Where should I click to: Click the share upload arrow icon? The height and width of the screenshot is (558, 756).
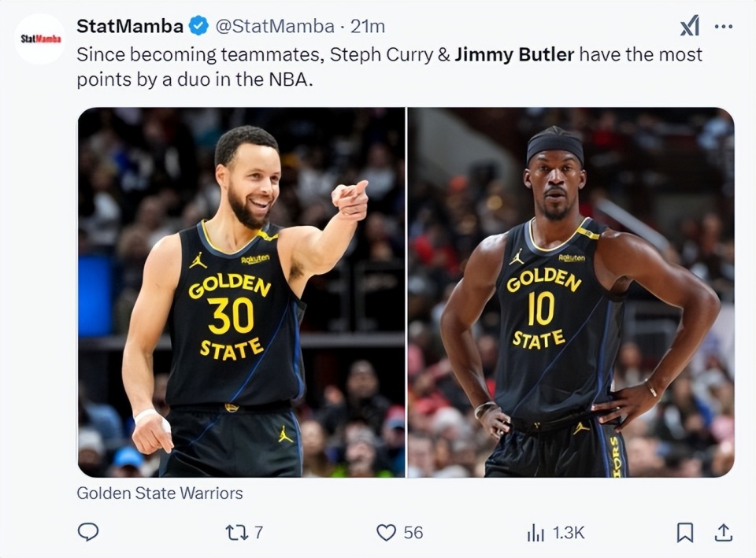tap(723, 532)
